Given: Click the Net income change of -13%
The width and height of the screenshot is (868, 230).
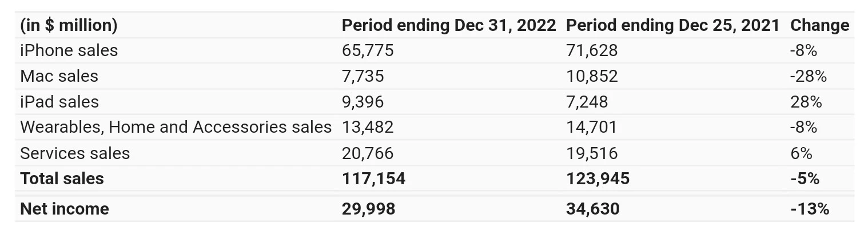Looking at the screenshot, I should (809, 209).
